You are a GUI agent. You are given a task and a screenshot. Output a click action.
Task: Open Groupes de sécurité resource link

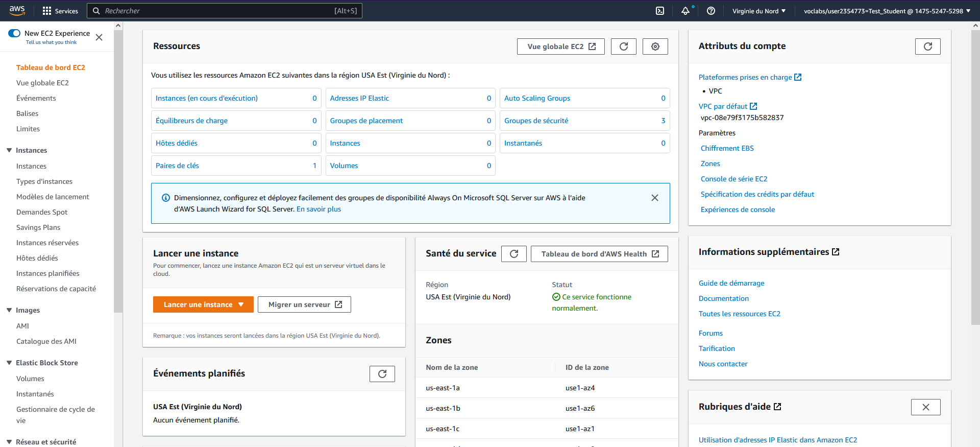[536, 121]
